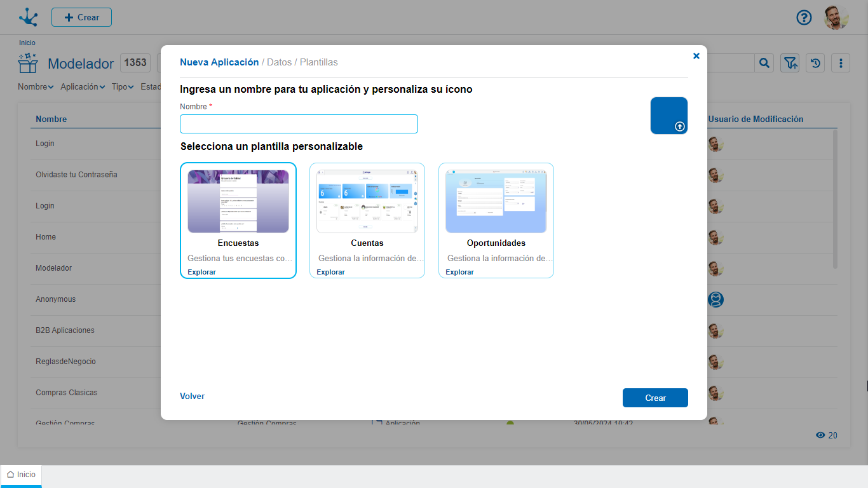Click the Anonymous user group icon
This screenshot has height=488, width=868.
click(716, 299)
